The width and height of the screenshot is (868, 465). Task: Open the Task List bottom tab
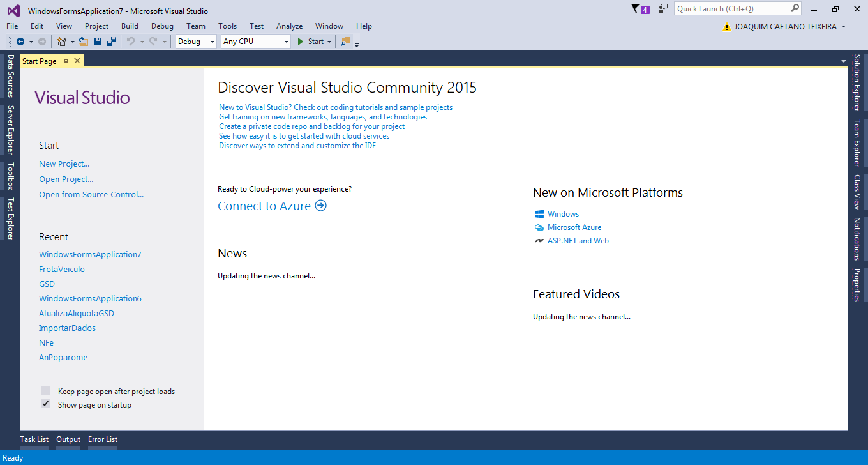(34, 439)
